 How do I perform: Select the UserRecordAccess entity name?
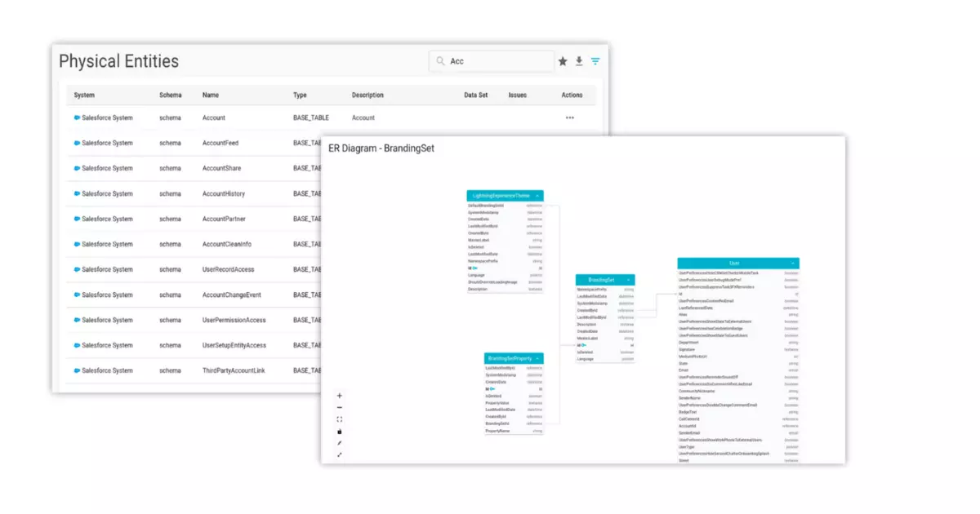[x=228, y=269]
